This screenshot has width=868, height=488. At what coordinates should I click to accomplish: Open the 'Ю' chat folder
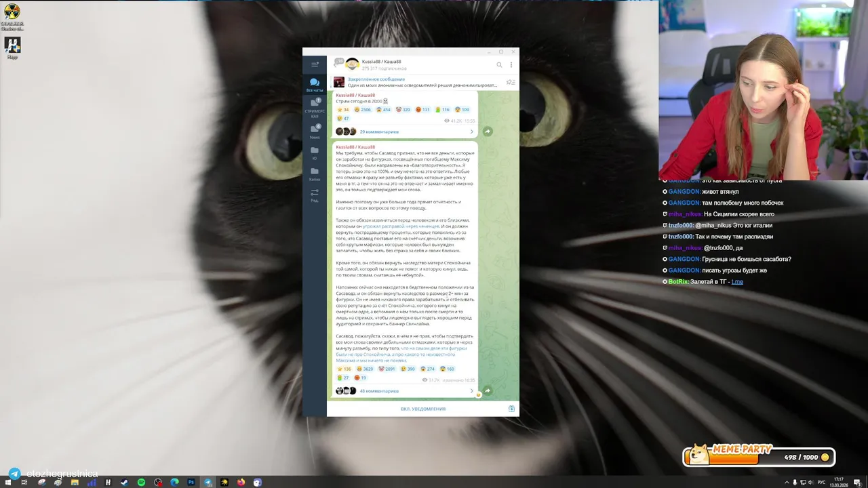pyautogui.click(x=315, y=153)
